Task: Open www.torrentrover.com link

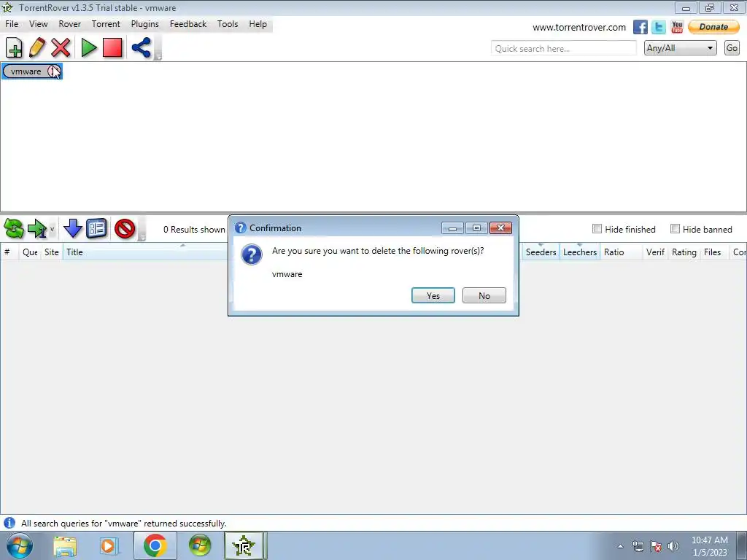Action: (x=578, y=28)
